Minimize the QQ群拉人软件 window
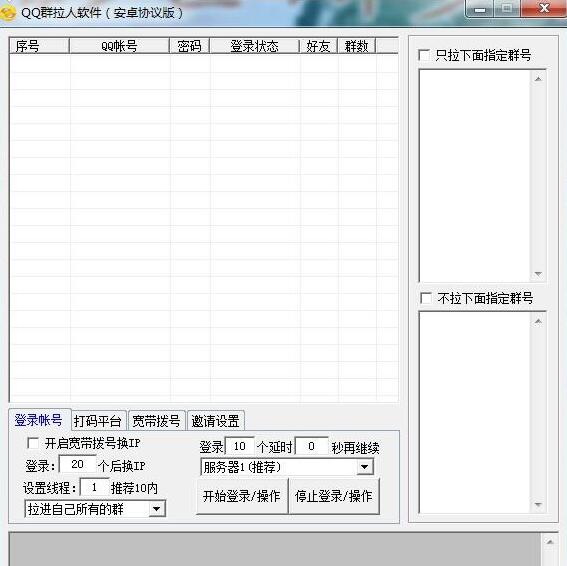Screen dimensions: 567x566 click(x=480, y=9)
